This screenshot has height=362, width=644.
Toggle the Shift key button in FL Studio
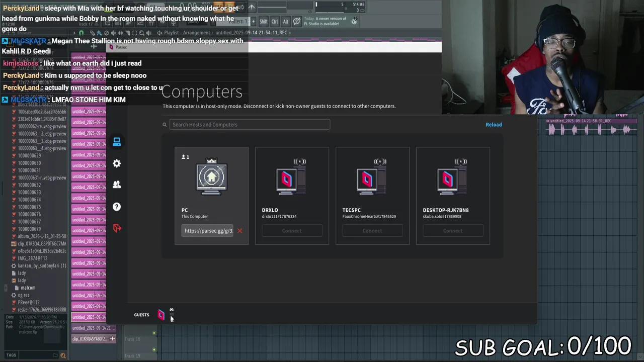point(264,22)
